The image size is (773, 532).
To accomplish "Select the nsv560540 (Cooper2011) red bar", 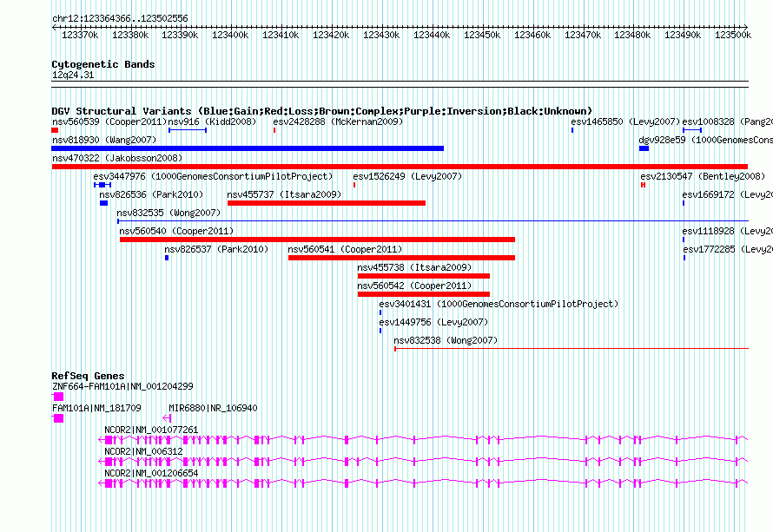I will pyautogui.click(x=317, y=240).
